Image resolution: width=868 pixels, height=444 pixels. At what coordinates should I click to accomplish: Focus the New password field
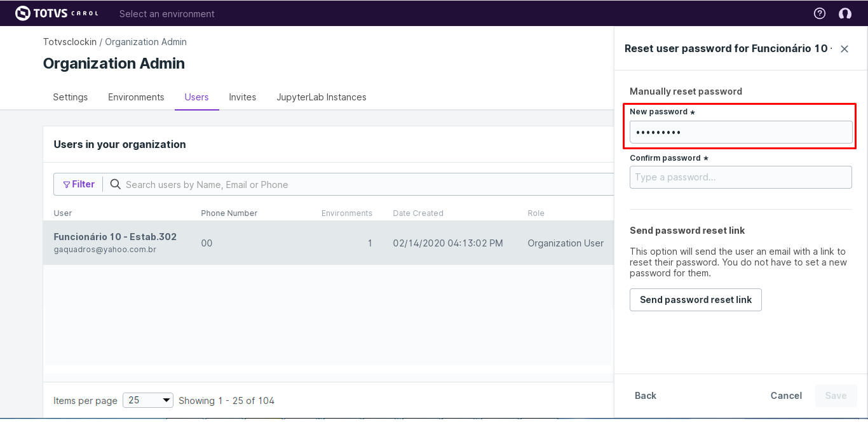tap(741, 132)
